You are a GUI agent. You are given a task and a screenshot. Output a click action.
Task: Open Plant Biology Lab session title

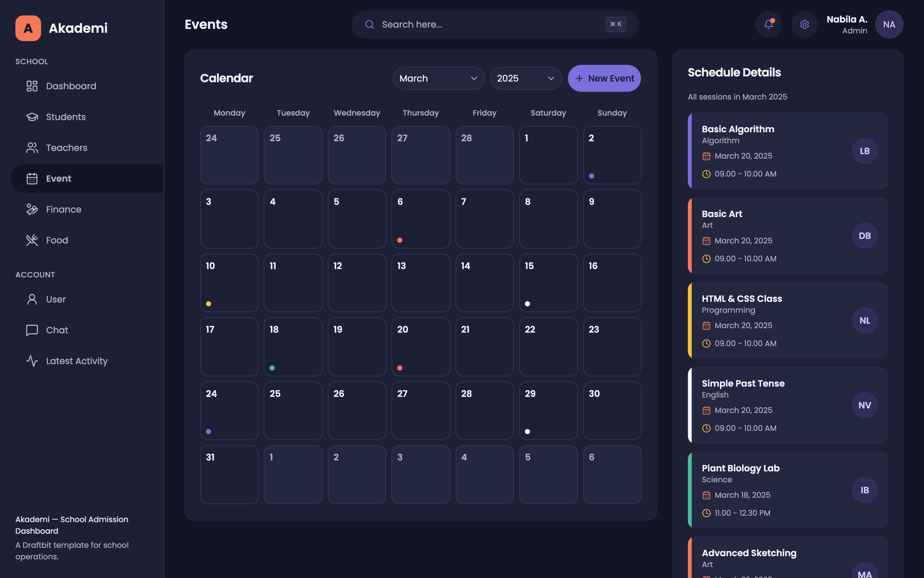pyautogui.click(x=740, y=468)
